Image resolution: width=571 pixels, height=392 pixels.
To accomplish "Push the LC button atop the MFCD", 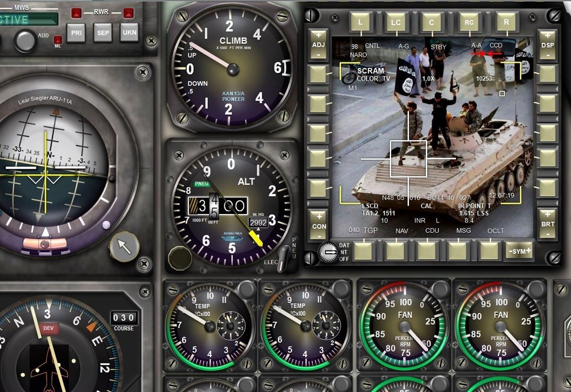I will 396,22.
